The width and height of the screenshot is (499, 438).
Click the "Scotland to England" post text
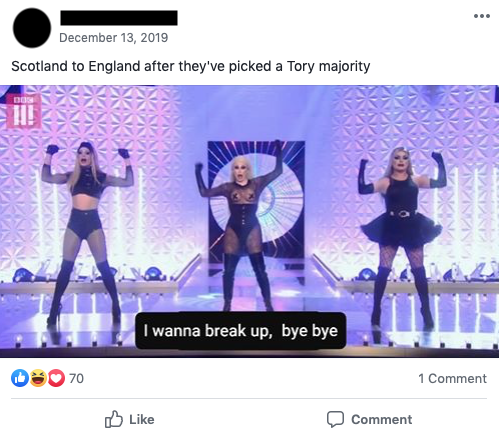pyautogui.click(x=191, y=66)
